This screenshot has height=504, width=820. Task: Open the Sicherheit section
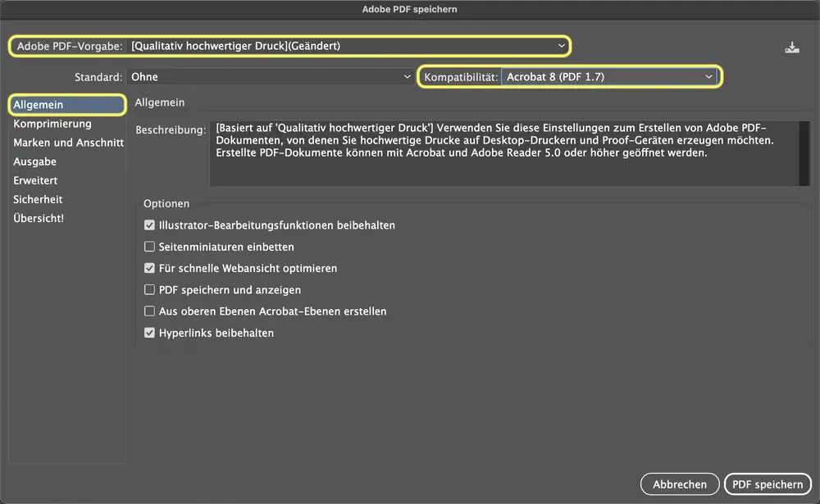tap(38, 199)
